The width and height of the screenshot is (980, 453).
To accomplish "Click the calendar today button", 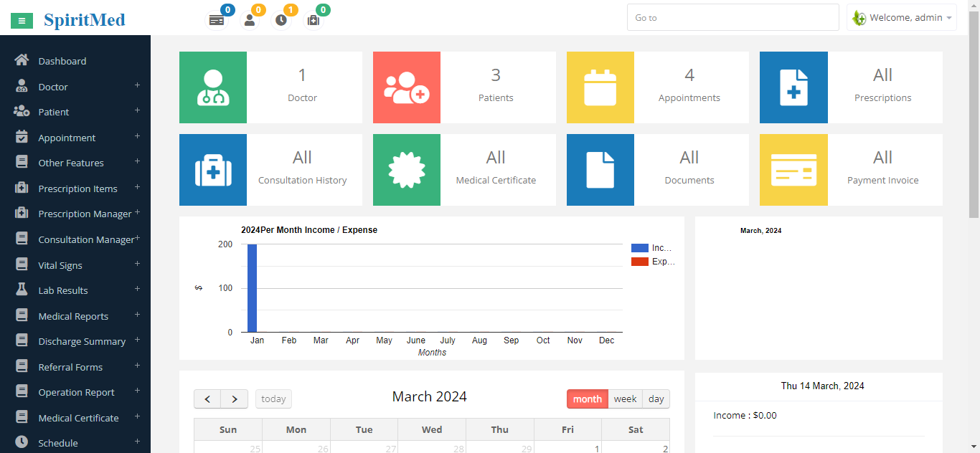I will (273, 399).
